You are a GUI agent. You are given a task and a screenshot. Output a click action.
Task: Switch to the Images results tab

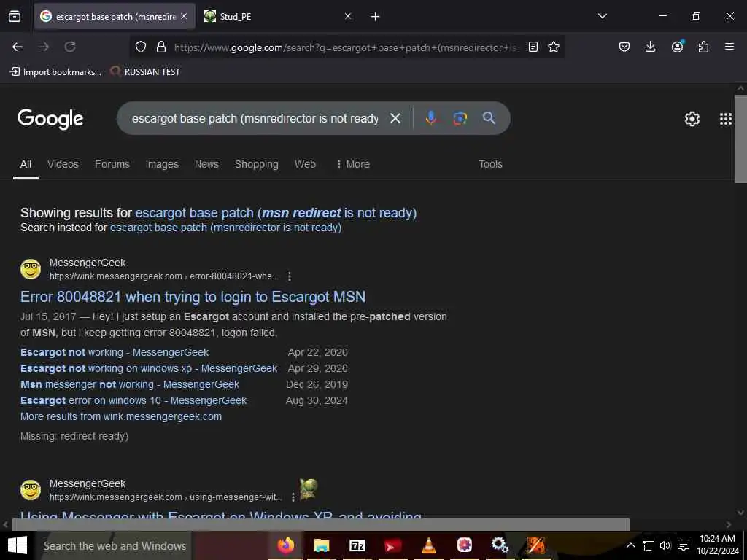coord(162,164)
